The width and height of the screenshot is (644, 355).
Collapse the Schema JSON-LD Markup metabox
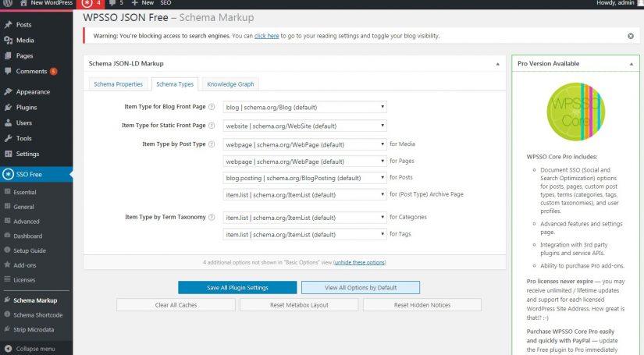[x=497, y=64]
